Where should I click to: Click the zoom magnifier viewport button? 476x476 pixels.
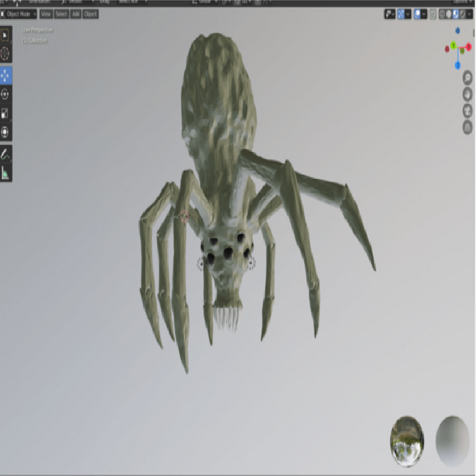(468, 77)
